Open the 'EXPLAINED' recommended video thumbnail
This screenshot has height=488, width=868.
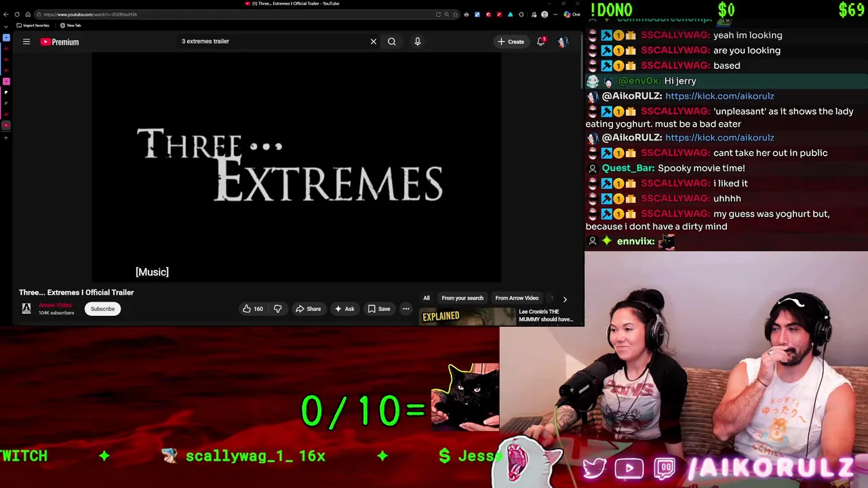pos(468,317)
